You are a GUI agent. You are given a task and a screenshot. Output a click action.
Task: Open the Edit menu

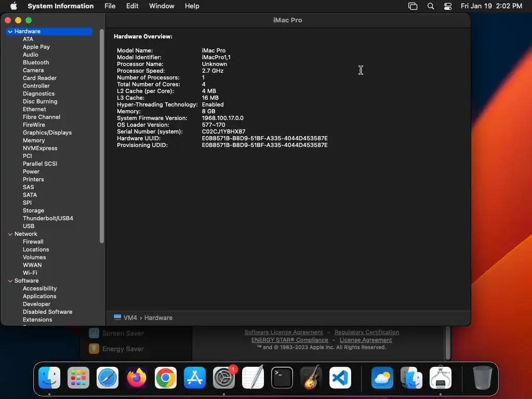click(x=132, y=6)
